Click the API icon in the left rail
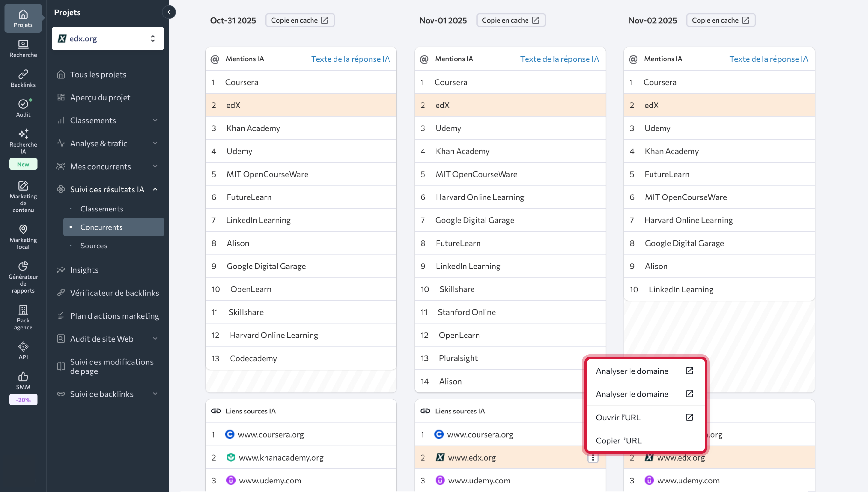Screen dimensions: 868x492 (23, 350)
